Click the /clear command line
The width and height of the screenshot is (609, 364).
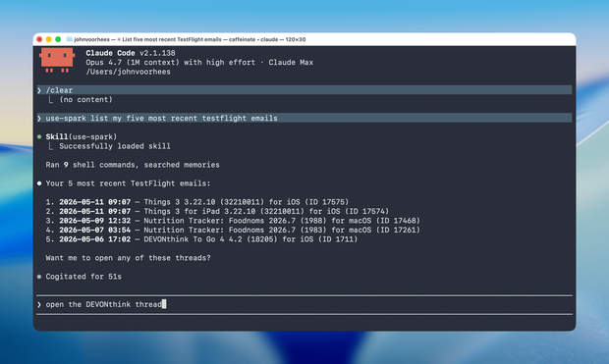click(304, 90)
